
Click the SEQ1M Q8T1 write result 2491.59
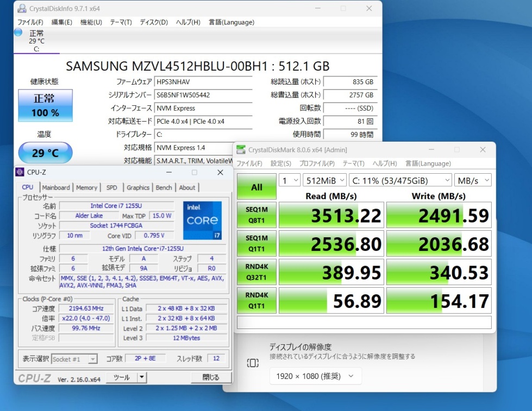pyautogui.click(x=439, y=215)
